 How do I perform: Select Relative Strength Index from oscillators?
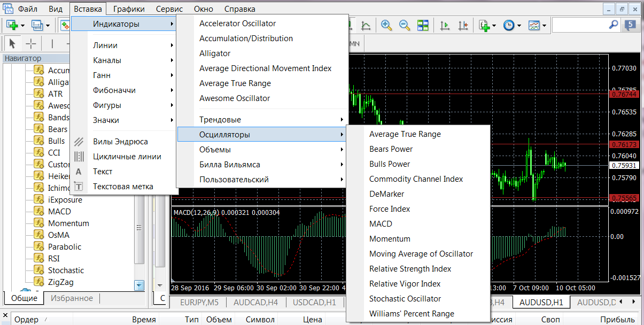point(410,269)
